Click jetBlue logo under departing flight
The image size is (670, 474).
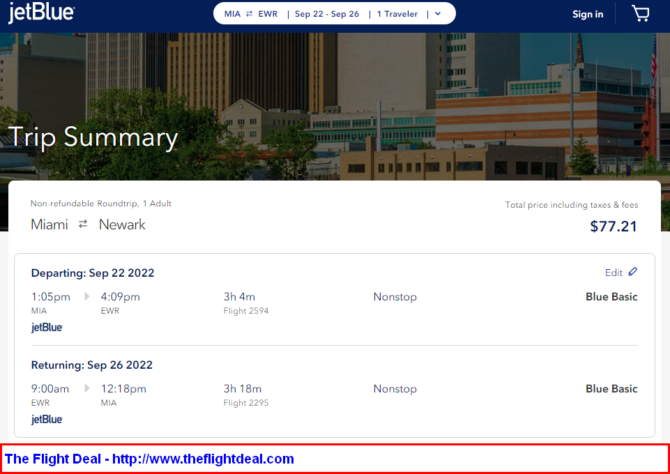coord(47,327)
